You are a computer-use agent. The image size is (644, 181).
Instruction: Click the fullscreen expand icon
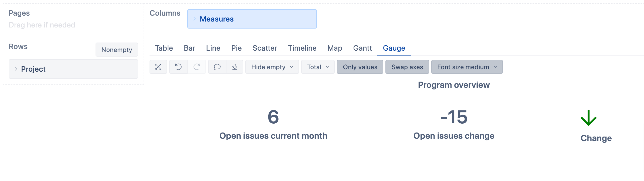click(158, 67)
